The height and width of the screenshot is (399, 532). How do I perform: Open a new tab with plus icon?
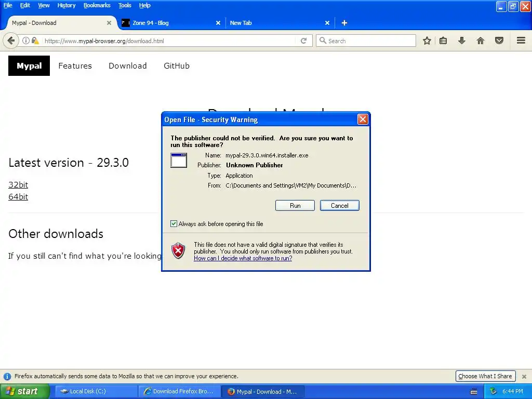click(x=344, y=23)
